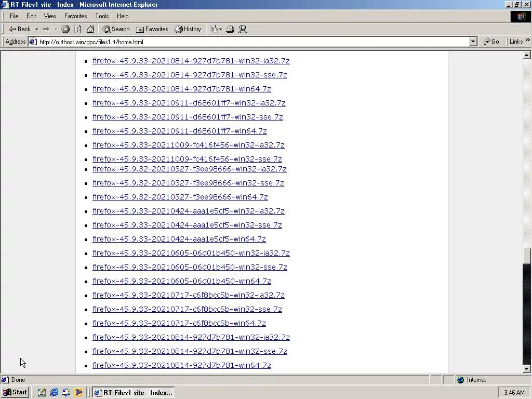
Task: Download firefox-45.9.32-20210327-f3ee98666-win64.7z
Action: (x=180, y=197)
